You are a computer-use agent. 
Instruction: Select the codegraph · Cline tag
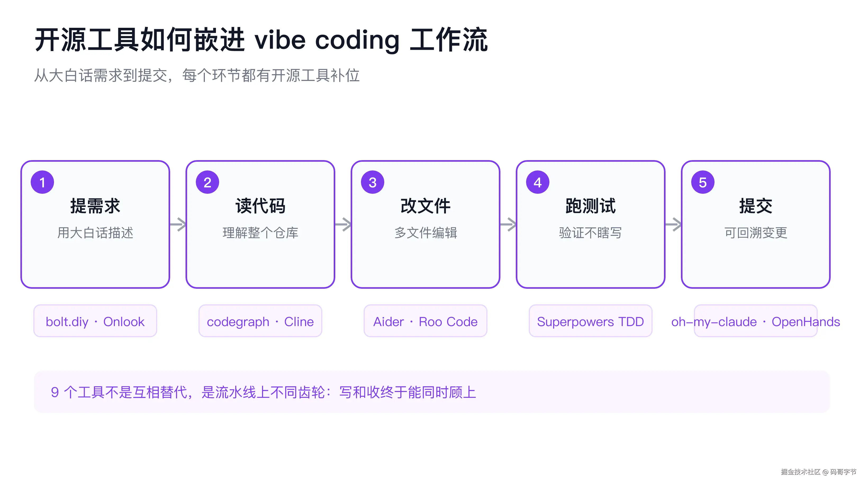[260, 321]
